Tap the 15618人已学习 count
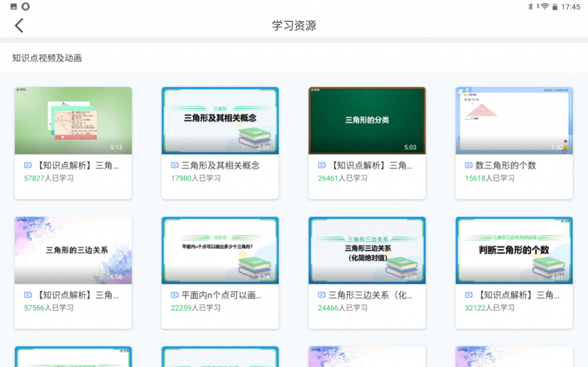Viewport: 588px width, 367px height. [490, 178]
